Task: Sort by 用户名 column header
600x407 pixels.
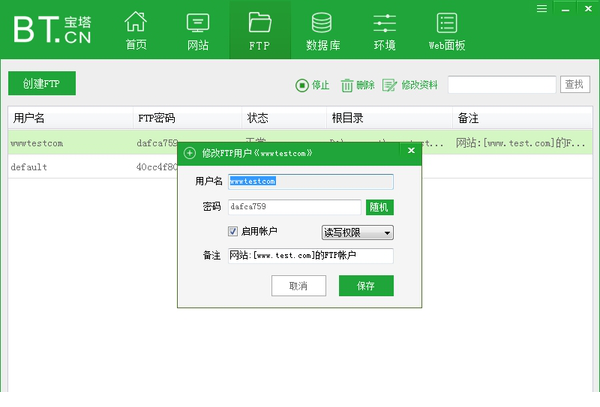Action: pyautogui.click(x=70, y=118)
